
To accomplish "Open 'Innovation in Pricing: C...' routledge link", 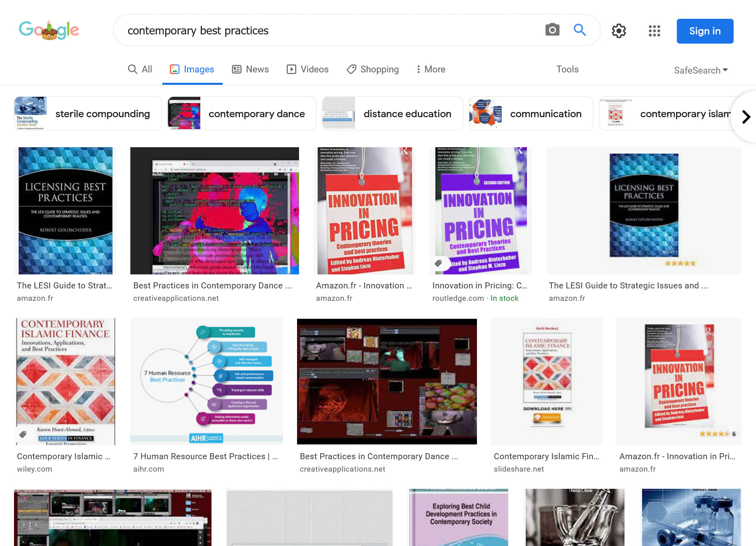I will pyautogui.click(x=480, y=286).
